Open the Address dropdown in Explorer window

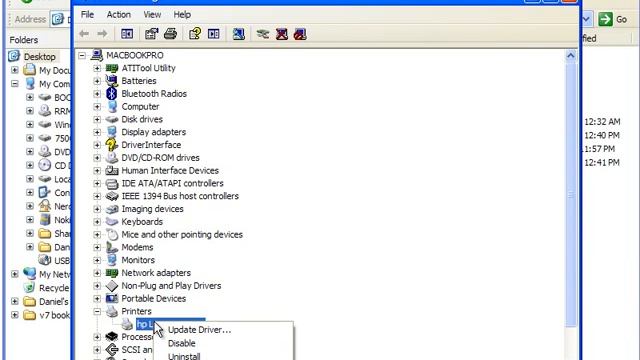587,19
